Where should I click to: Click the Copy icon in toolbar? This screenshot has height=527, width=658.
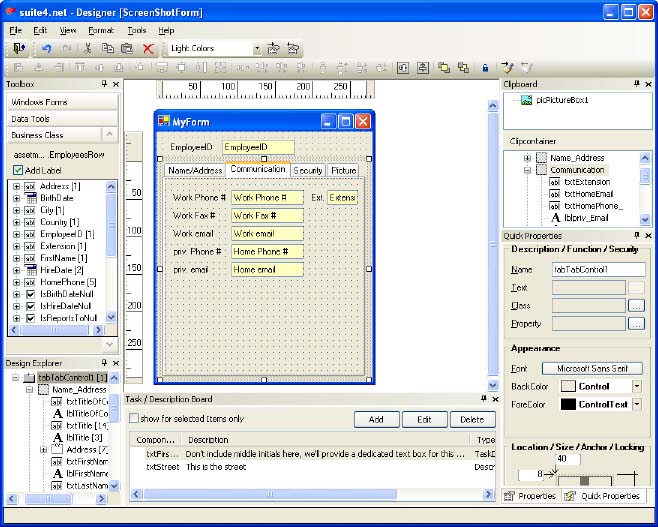107,48
